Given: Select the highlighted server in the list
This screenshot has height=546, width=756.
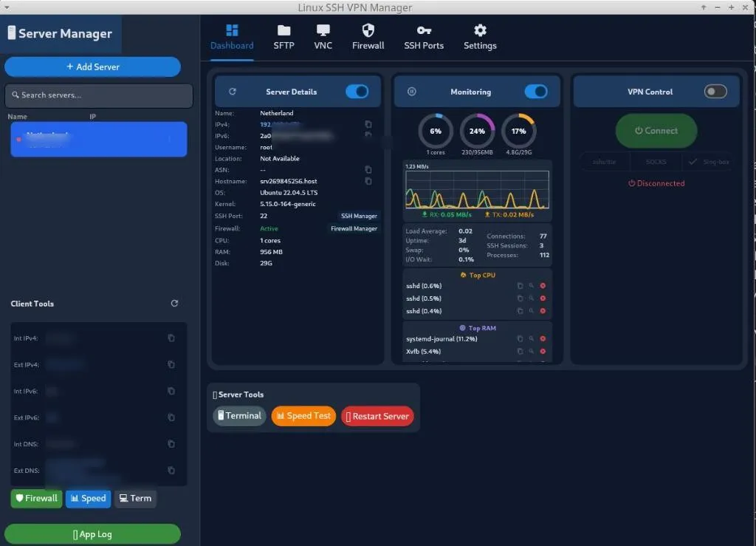Looking at the screenshot, I should click(99, 140).
